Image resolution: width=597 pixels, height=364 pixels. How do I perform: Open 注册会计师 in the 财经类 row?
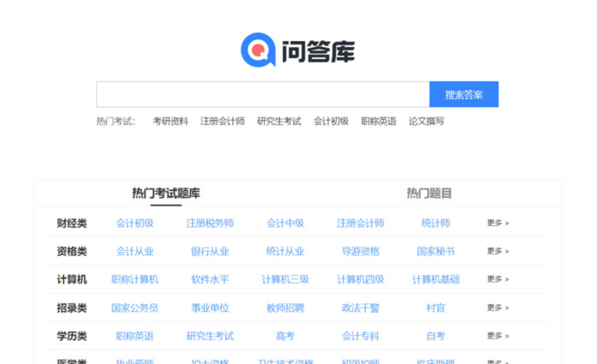point(361,223)
